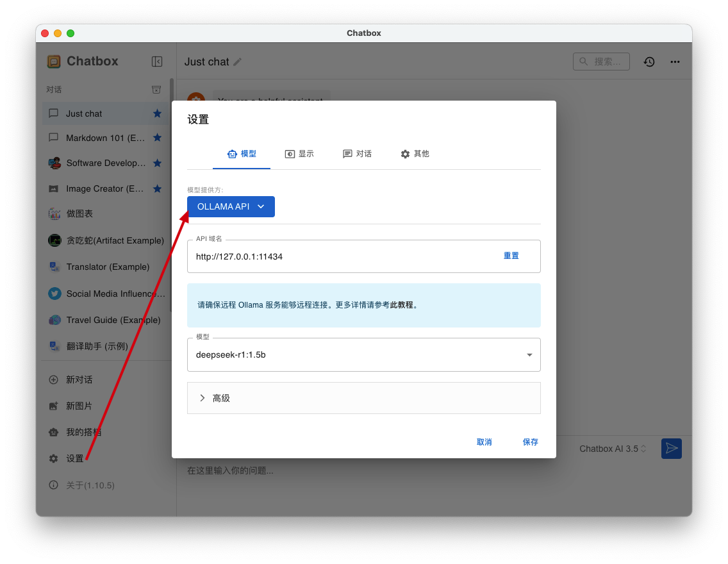
Task: Click the Just chat header title
Action: tap(206, 62)
